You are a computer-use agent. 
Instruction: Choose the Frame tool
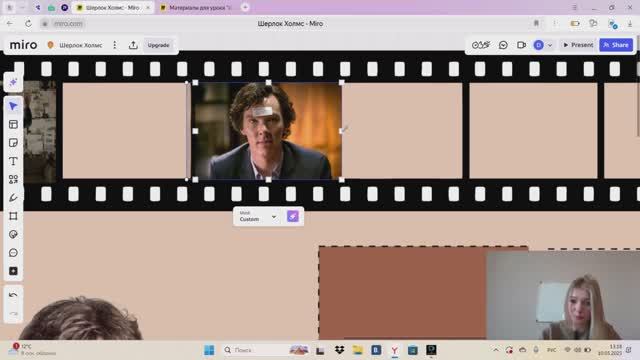(13, 216)
